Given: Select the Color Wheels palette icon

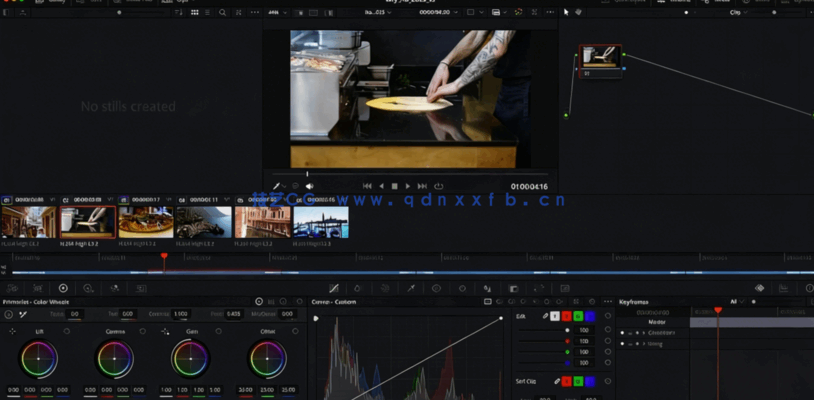Looking at the screenshot, I should (63, 288).
